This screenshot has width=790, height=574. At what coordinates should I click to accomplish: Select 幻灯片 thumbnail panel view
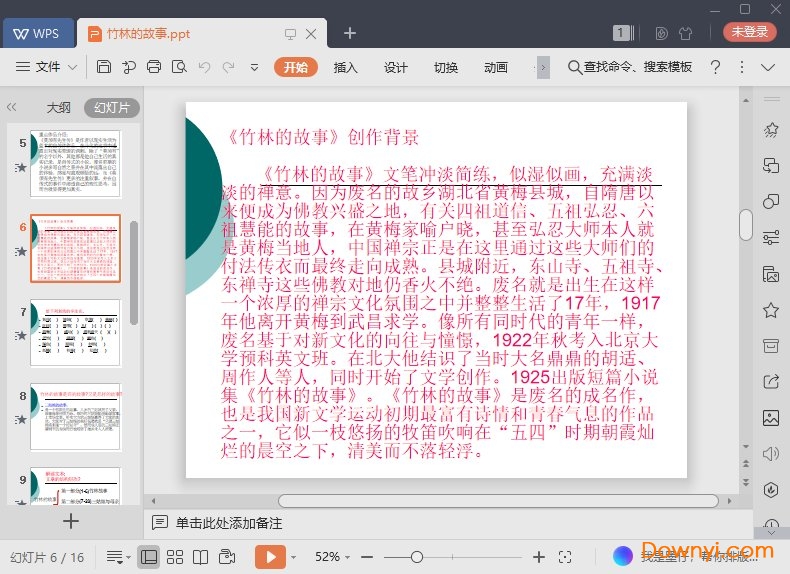click(x=111, y=107)
